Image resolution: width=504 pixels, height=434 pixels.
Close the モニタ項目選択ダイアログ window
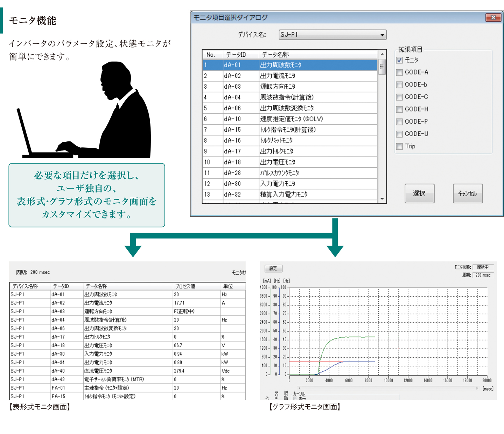[493, 17]
